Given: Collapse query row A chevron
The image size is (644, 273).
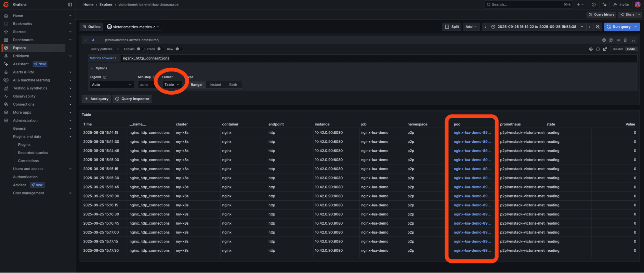Looking at the screenshot, I should [x=86, y=40].
